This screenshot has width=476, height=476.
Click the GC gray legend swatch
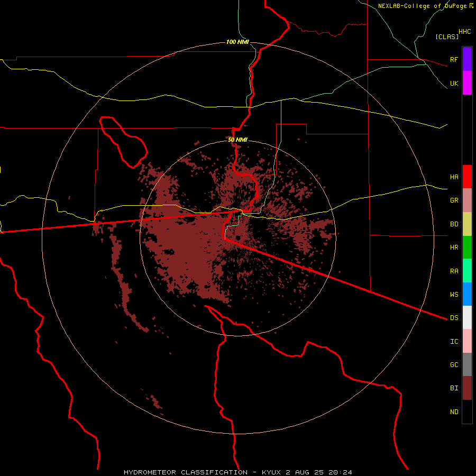point(467,364)
